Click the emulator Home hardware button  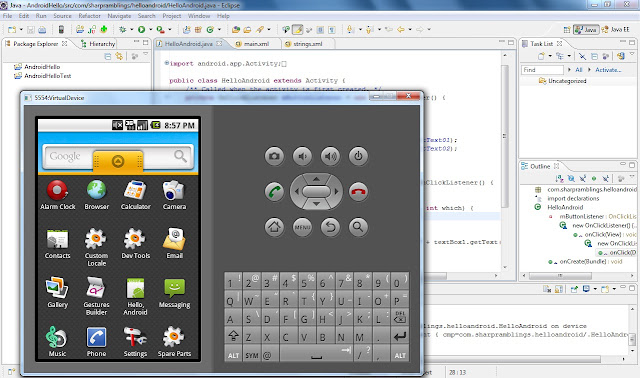[x=274, y=227]
